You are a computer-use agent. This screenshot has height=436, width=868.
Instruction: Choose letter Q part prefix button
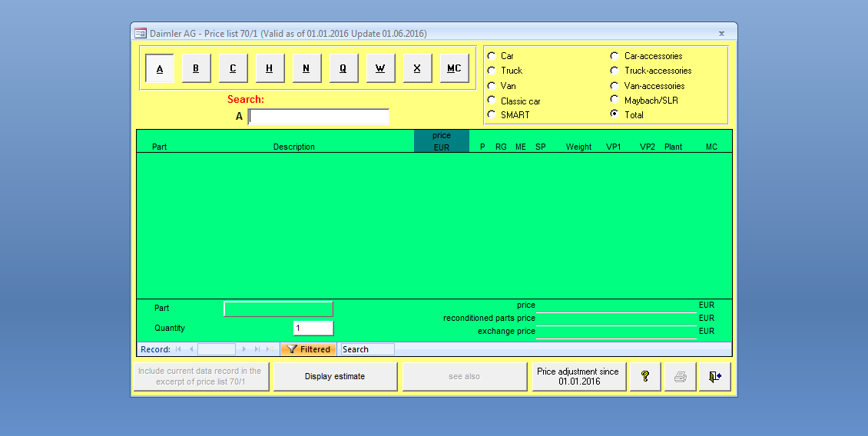pyautogui.click(x=343, y=68)
